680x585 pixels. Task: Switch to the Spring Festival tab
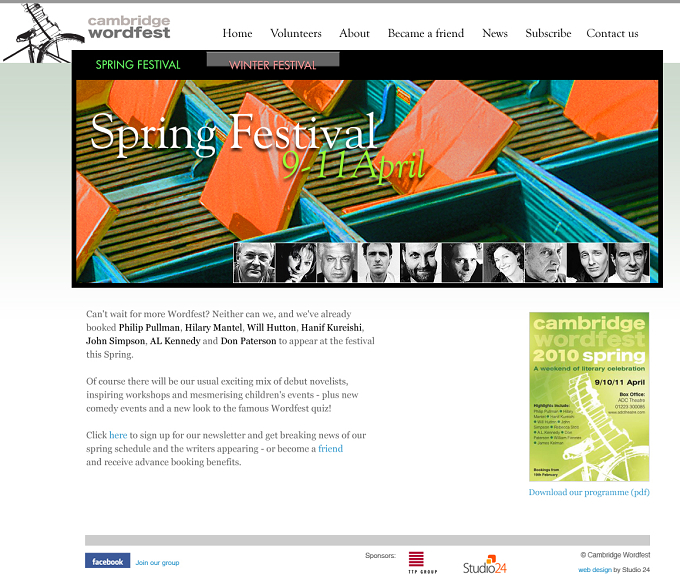[137, 65]
